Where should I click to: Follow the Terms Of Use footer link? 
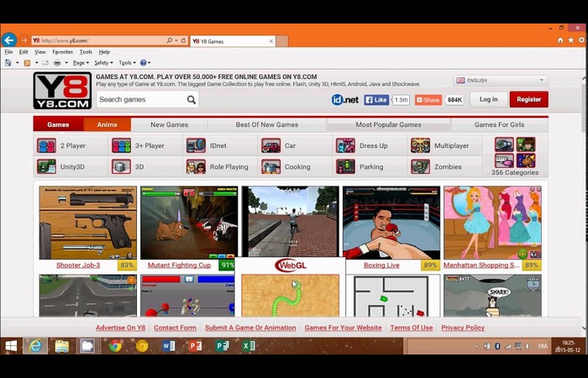412,328
